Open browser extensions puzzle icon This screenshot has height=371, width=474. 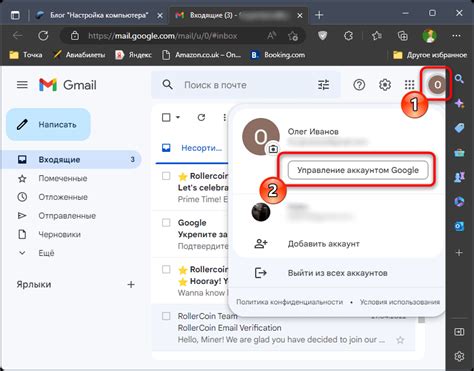348,35
